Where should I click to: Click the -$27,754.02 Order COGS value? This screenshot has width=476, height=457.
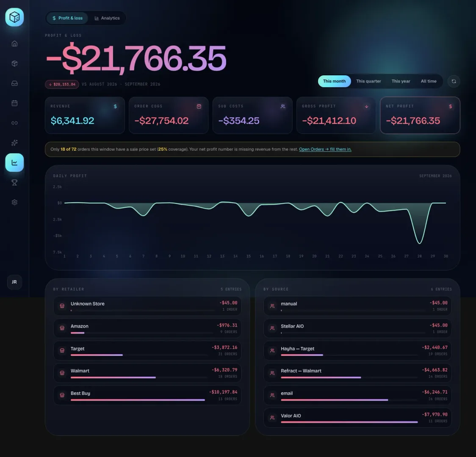click(x=161, y=121)
